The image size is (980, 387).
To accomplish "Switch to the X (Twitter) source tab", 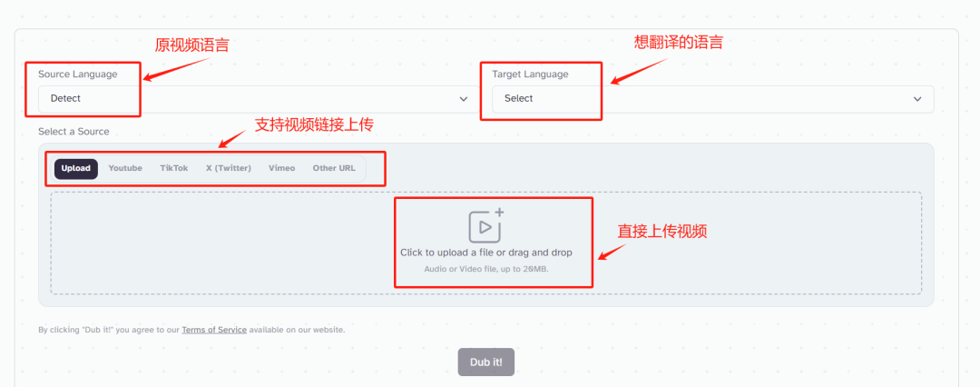I will tap(229, 168).
